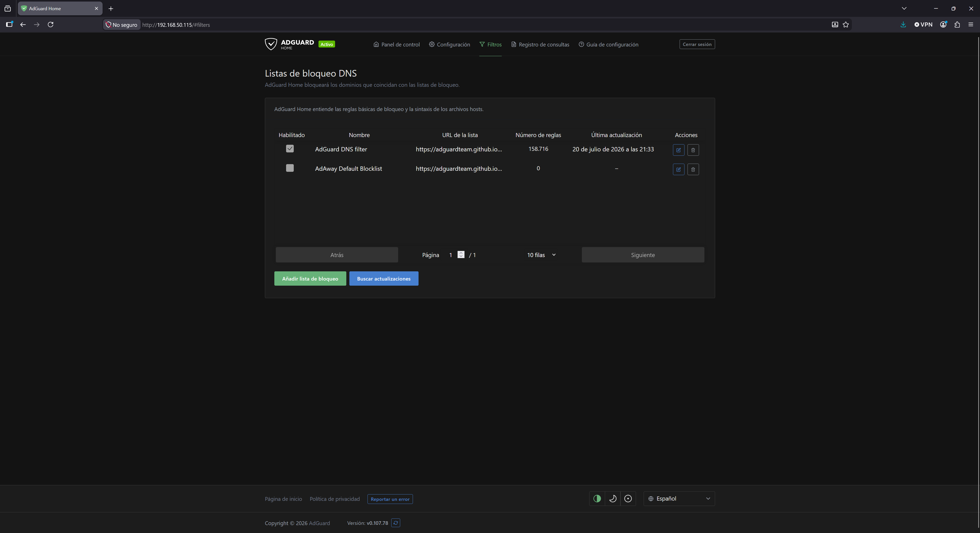Delete the AdAway Default Blocklist entry
Image resolution: width=980 pixels, height=533 pixels.
click(x=693, y=169)
